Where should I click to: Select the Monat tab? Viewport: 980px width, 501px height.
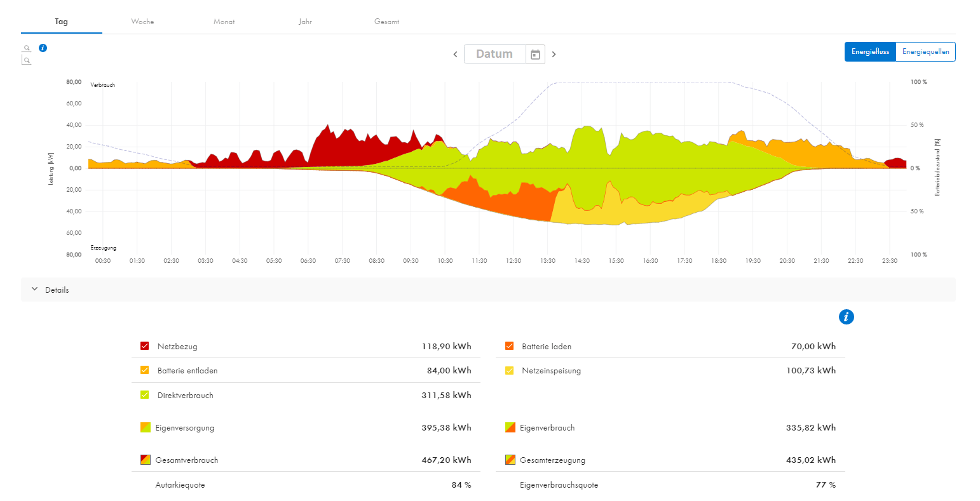(x=224, y=22)
